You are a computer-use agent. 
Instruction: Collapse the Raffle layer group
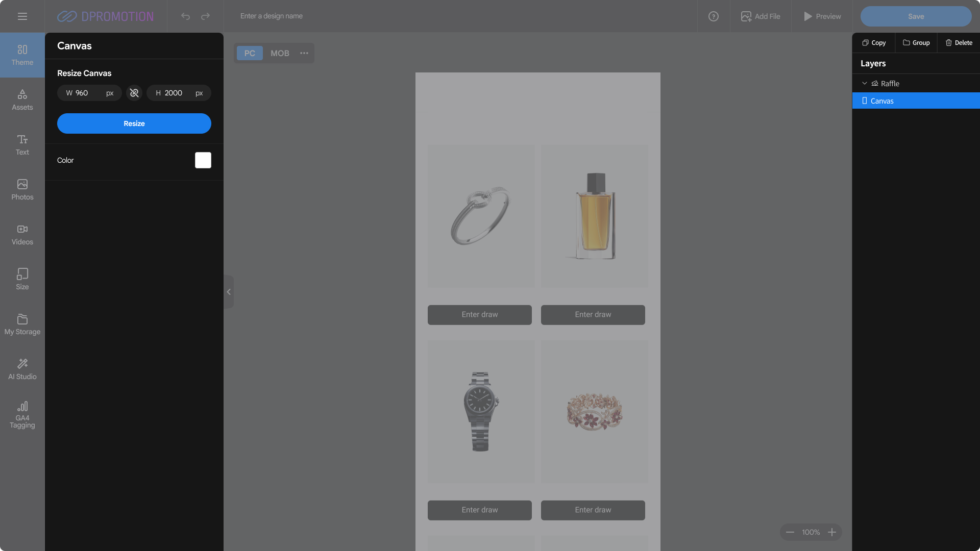(864, 83)
